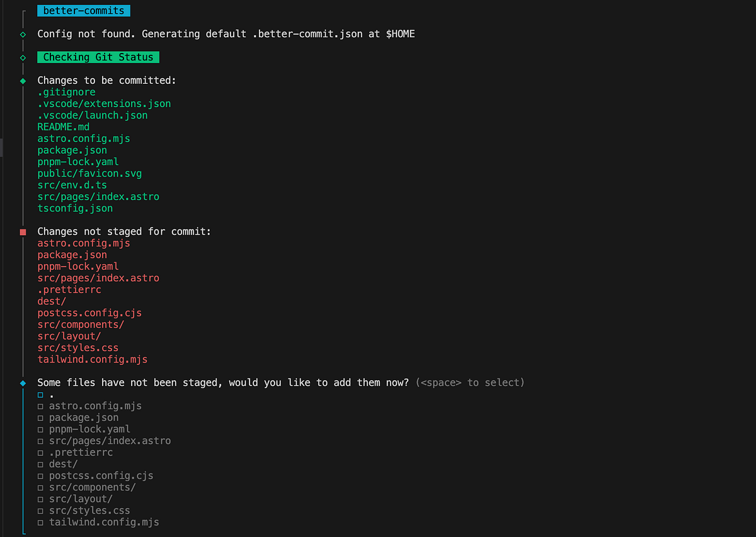Click the square checkbox icon beside "astro.config.mjs"
Screen dimensions: 756x537
(40, 406)
